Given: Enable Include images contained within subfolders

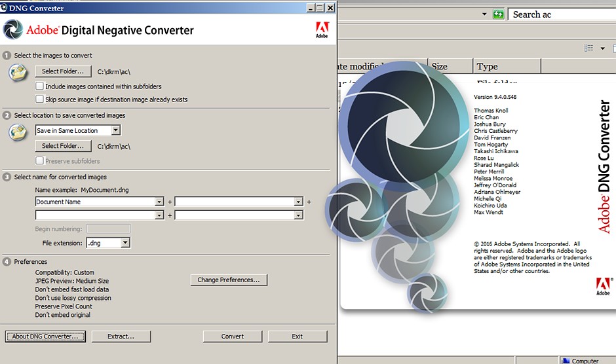Looking at the screenshot, I should point(39,86).
